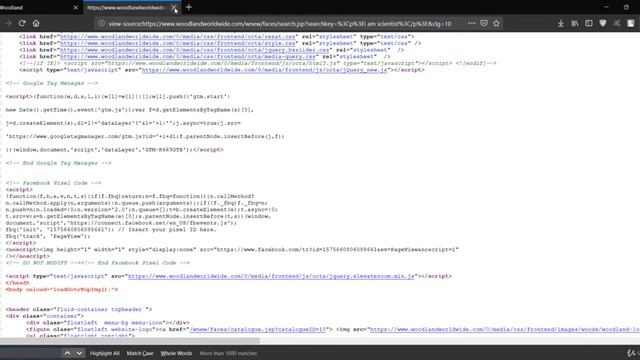The image size is (640, 360).
Task: Toggle Highlight All in find bar
Action: [x=104, y=353]
